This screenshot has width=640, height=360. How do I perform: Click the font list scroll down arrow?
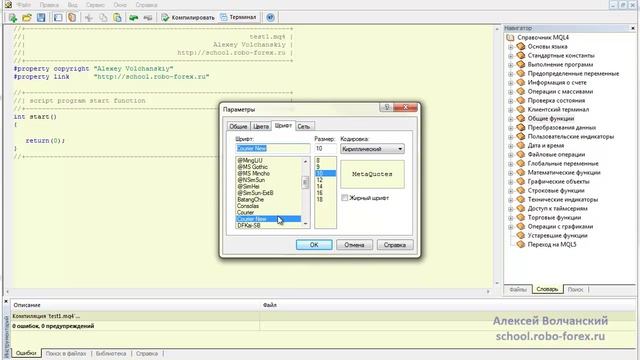click(x=305, y=224)
